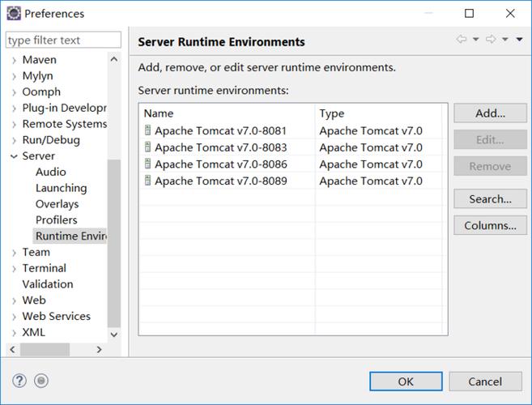Click the Type column header
The image size is (532, 405).
click(x=379, y=113)
